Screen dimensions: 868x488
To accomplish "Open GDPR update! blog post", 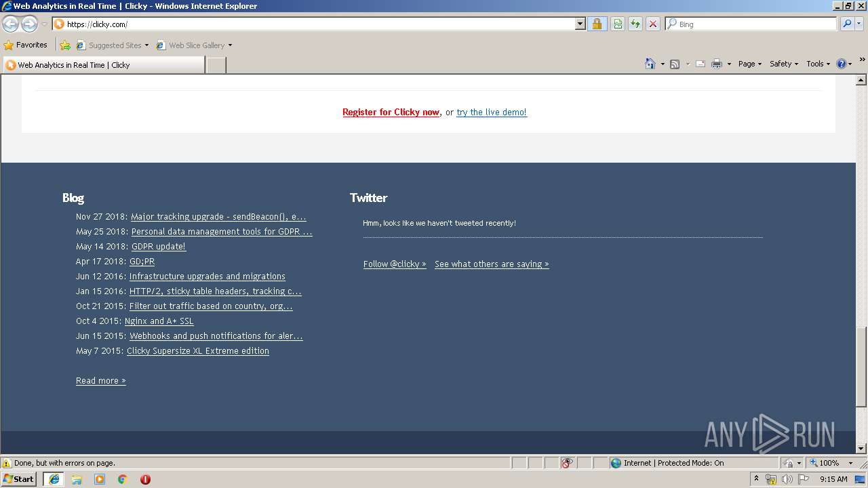I will (x=159, y=247).
